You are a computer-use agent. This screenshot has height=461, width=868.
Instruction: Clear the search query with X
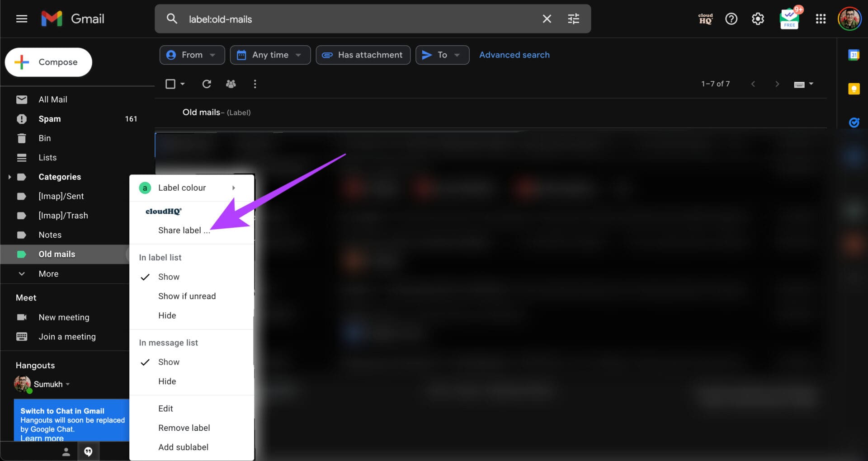tap(547, 19)
